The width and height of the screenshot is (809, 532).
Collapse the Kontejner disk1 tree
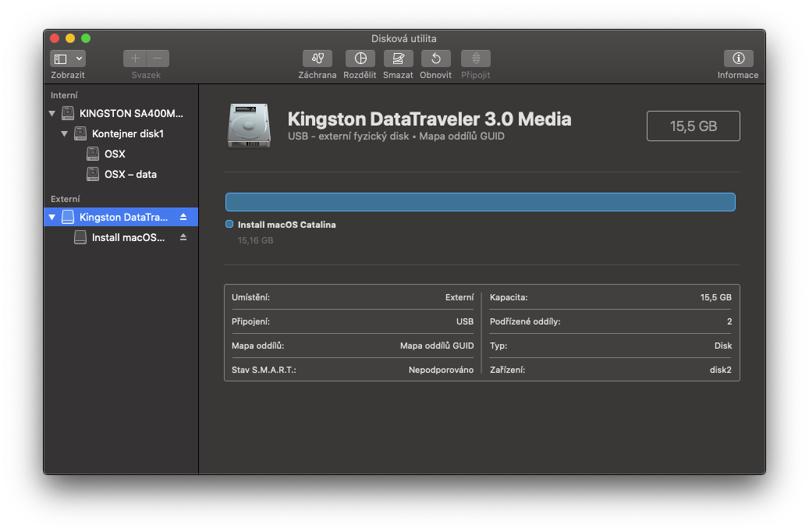(x=65, y=133)
